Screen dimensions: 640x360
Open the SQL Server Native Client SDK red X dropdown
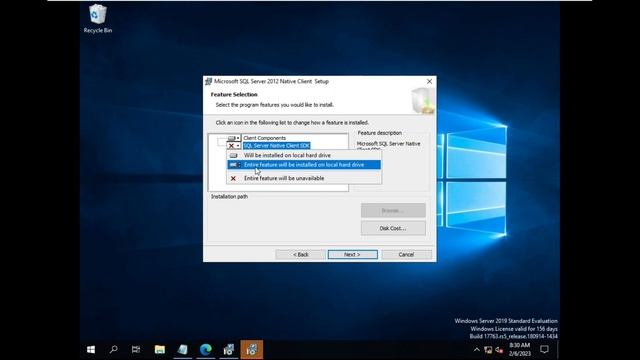233,146
